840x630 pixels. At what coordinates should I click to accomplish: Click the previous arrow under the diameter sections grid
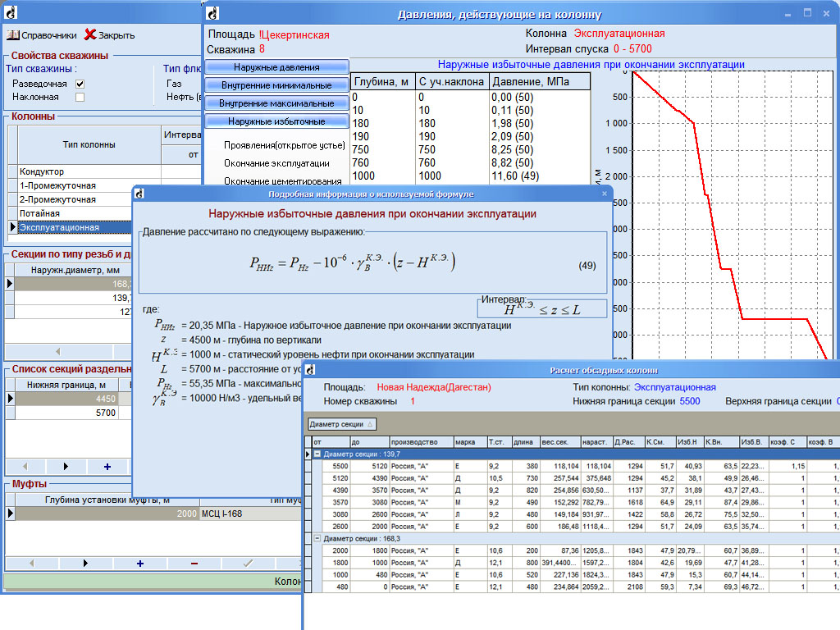point(58,352)
